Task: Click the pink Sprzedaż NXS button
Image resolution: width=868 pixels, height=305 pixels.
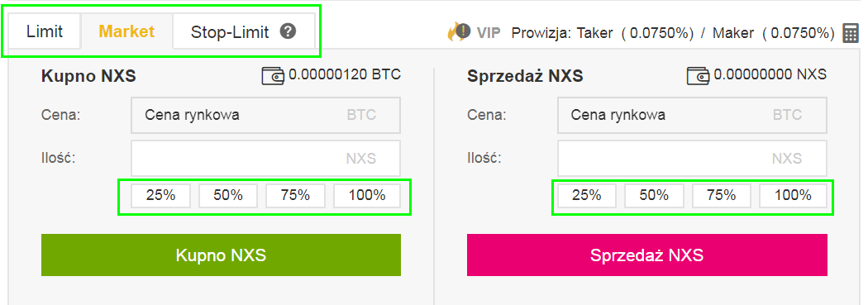Action: coord(647,255)
